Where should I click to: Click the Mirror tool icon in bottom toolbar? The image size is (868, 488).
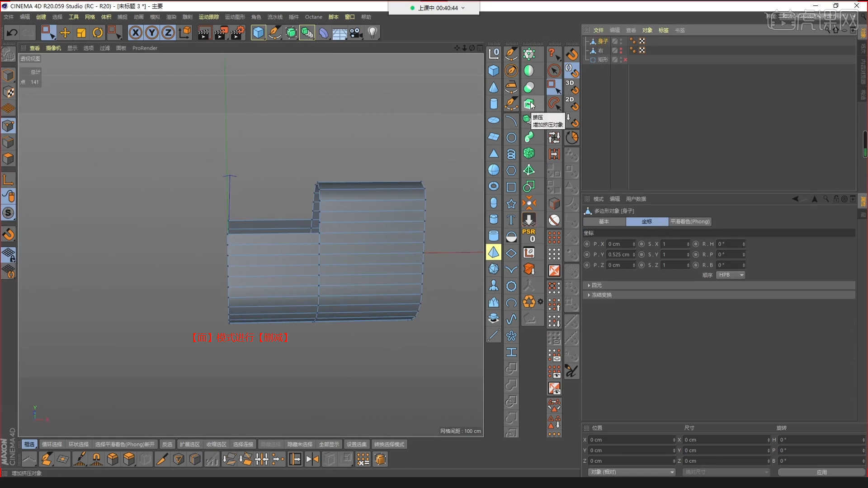click(x=312, y=460)
